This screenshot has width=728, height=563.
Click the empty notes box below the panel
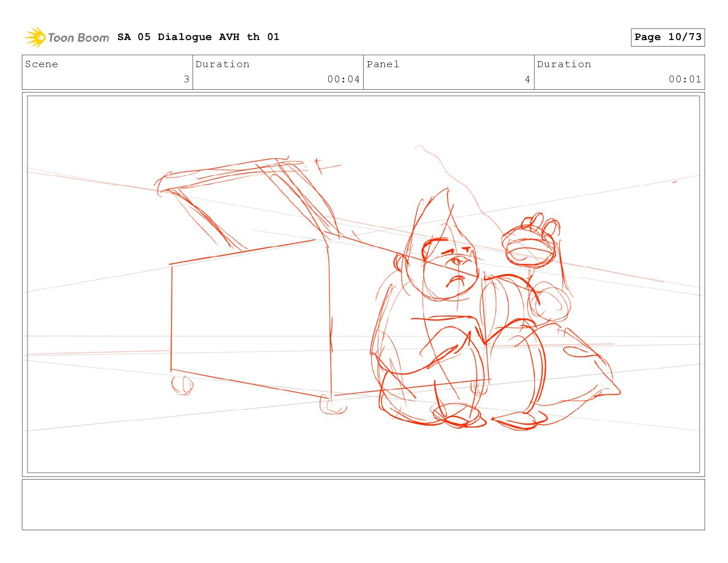[363, 505]
